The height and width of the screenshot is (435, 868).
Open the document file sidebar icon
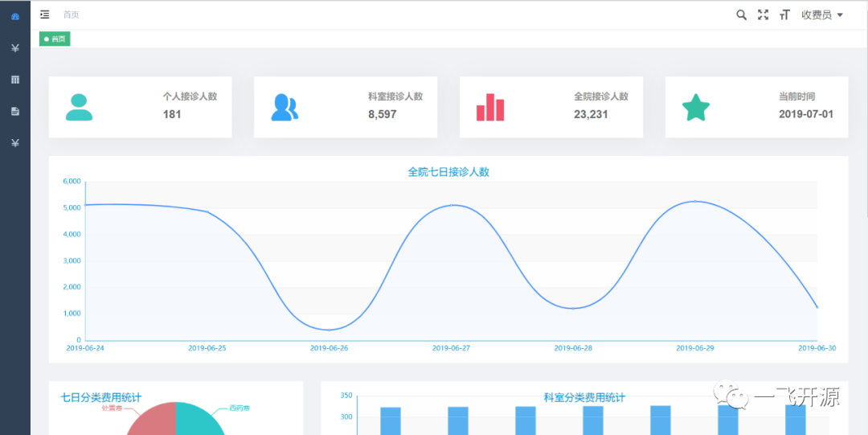15,111
